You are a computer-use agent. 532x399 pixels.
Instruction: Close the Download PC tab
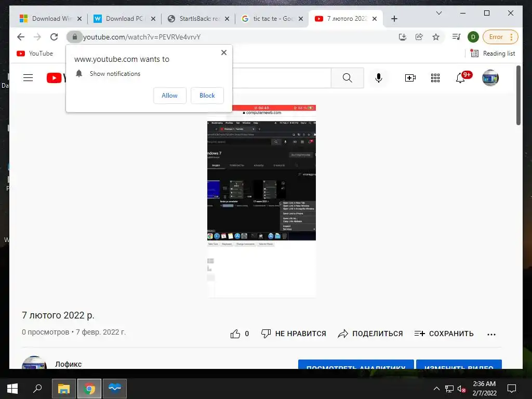coord(153,19)
